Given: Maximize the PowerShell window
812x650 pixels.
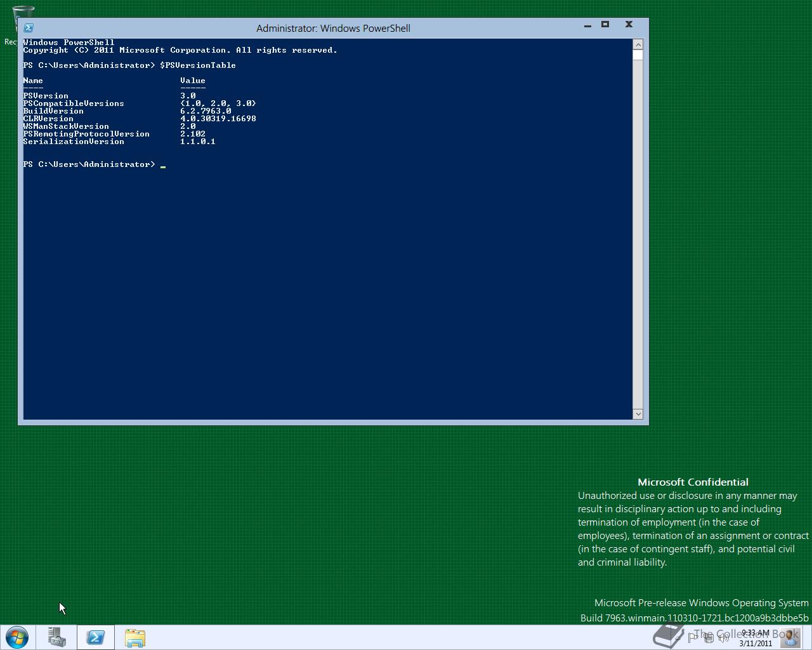Looking at the screenshot, I should pos(605,25).
